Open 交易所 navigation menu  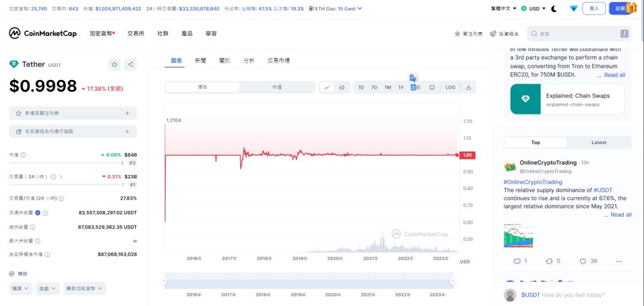(x=136, y=34)
